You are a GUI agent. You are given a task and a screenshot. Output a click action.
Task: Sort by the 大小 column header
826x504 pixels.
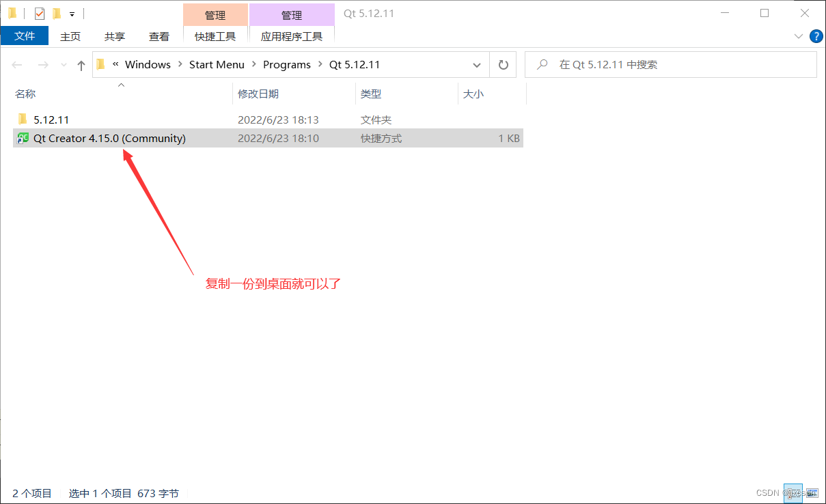(492, 94)
